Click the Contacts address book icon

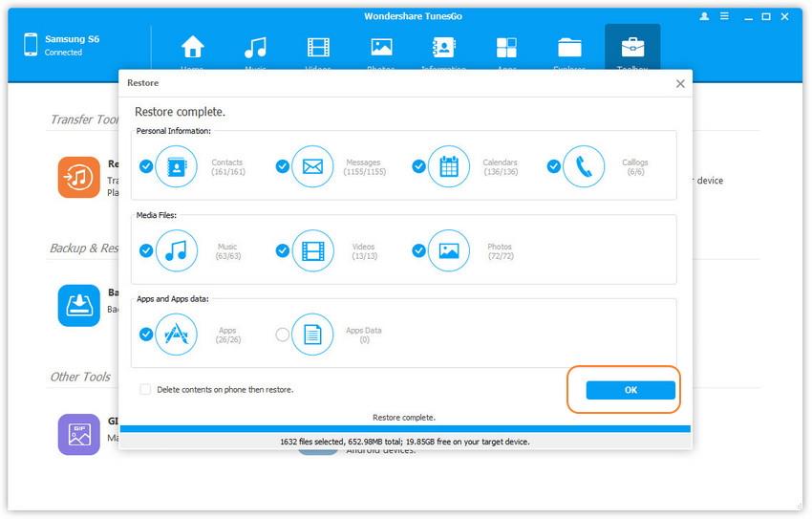click(176, 166)
